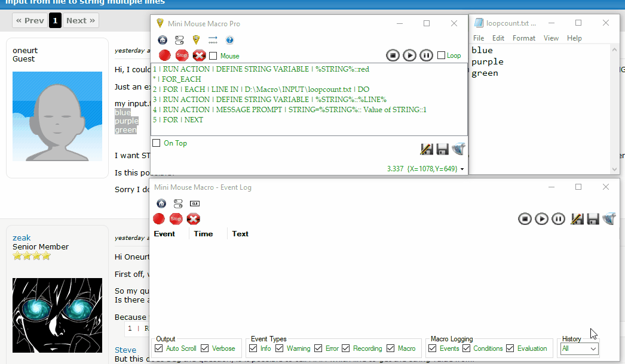Stop playback in the Event Log window
Viewport: 625px width, 364px height.
(x=525, y=218)
